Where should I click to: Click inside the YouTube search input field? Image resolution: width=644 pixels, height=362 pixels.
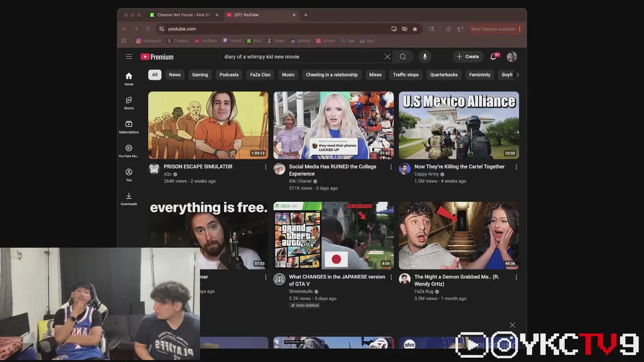(302, 57)
